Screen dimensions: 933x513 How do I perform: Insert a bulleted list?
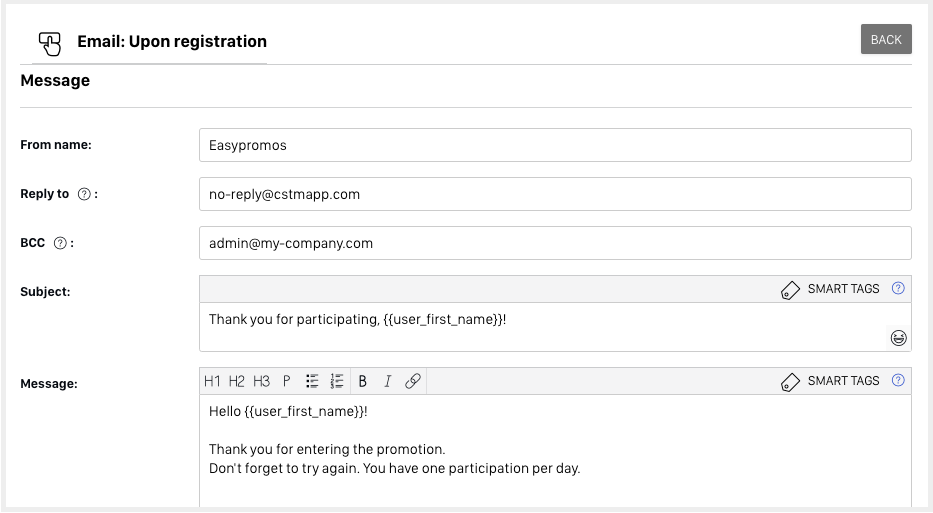[312, 381]
